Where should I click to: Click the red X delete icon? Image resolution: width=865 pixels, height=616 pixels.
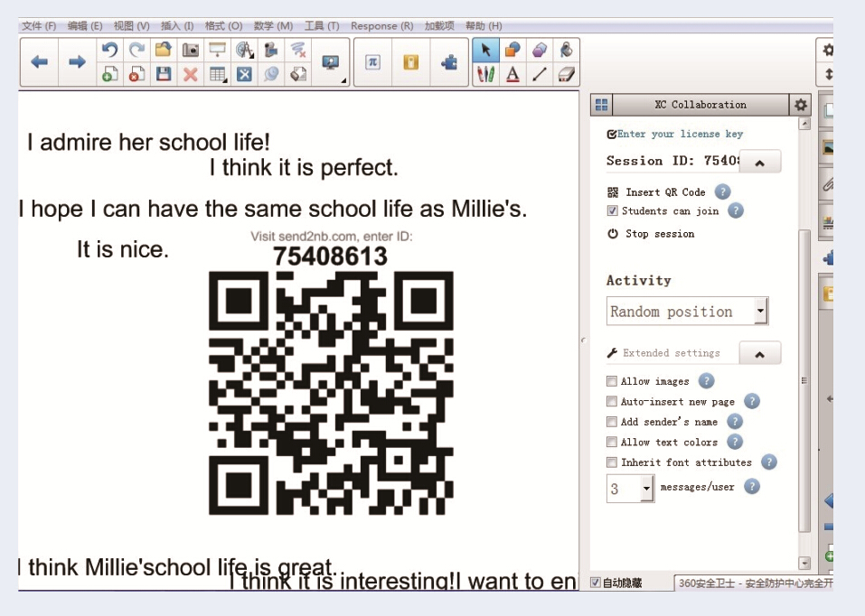coord(191,74)
